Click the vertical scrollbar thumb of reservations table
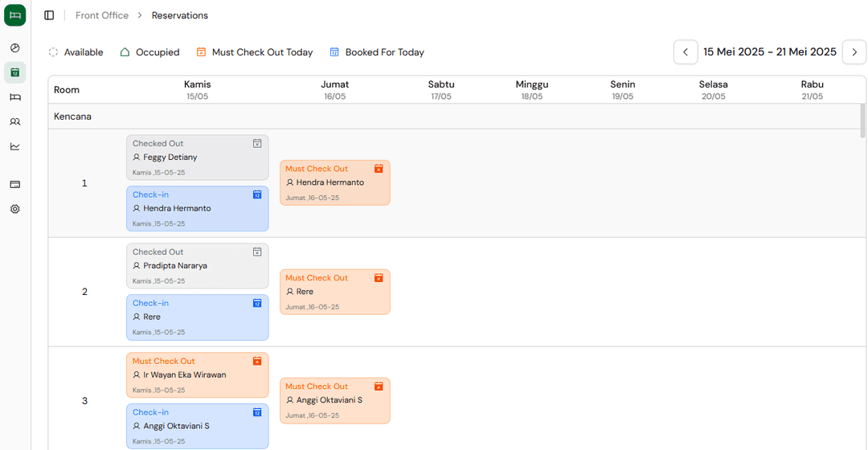The height and width of the screenshot is (450, 868). coord(862,121)
